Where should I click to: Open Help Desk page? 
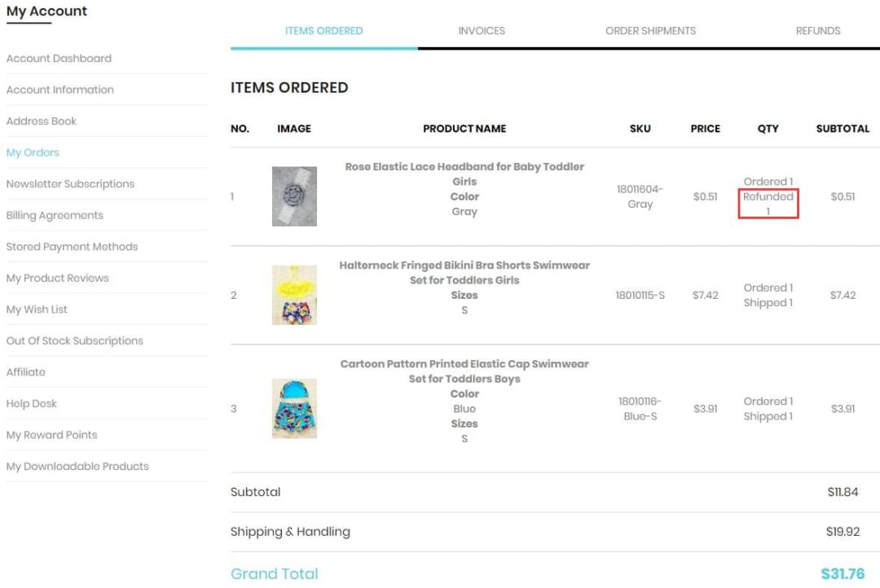coord(32,404)
